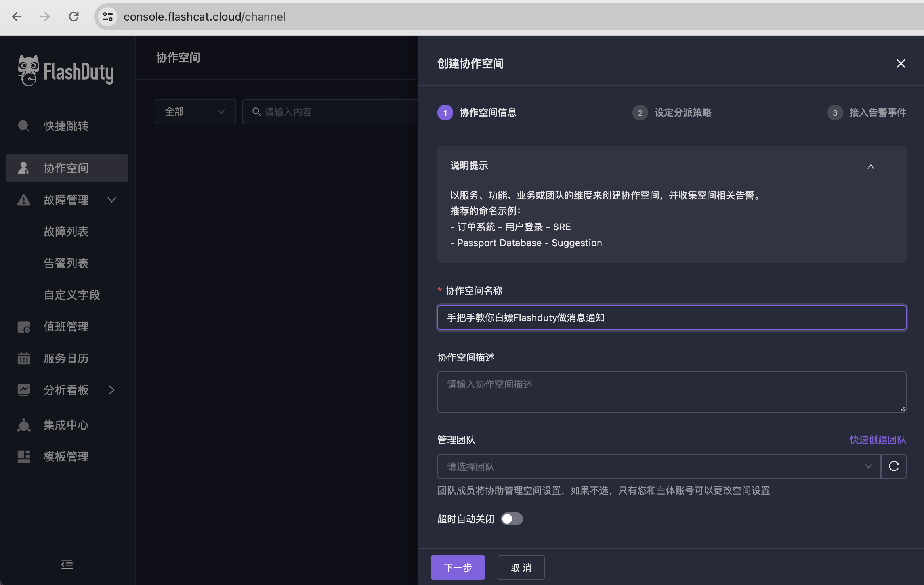This screenshot has width=924, height=585.
Task: Open 故障列表 in sidebar
Action: [66, 231]
